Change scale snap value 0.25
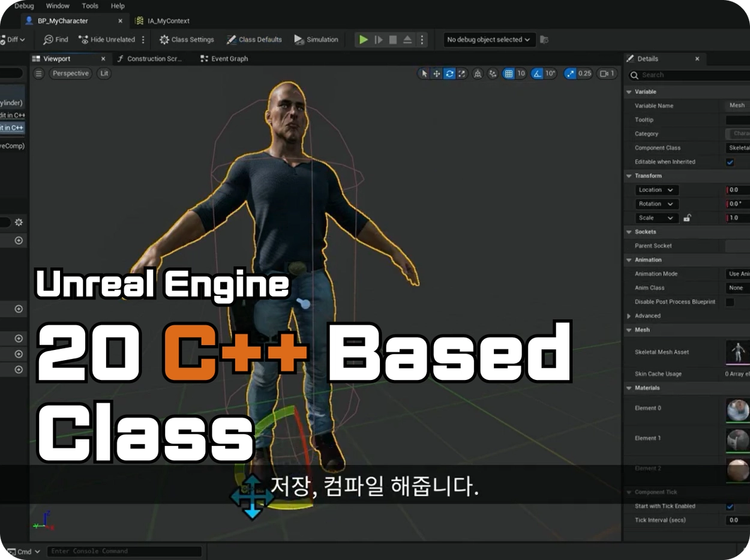This screenshot has width=750, height=560. [584, 74]
